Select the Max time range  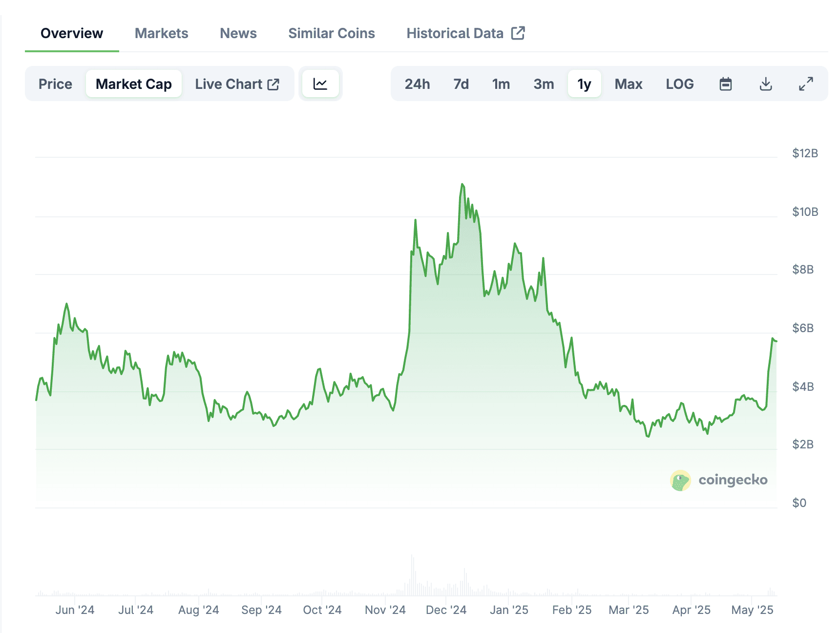point(628,84)
